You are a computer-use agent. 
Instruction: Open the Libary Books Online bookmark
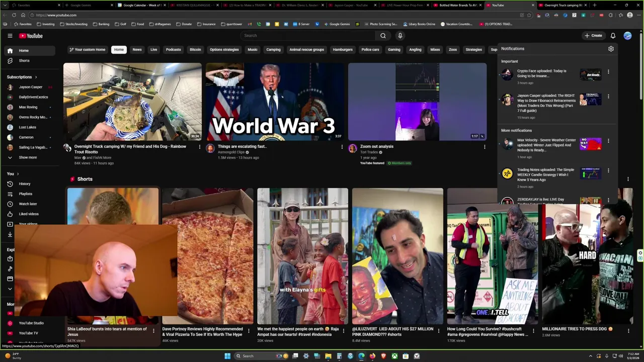(419, 24)
